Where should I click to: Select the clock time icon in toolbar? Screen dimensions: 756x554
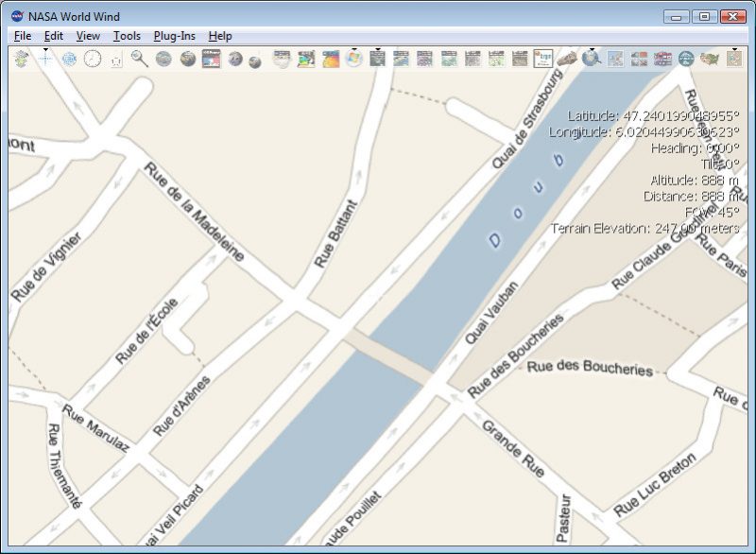pos(93,60)
